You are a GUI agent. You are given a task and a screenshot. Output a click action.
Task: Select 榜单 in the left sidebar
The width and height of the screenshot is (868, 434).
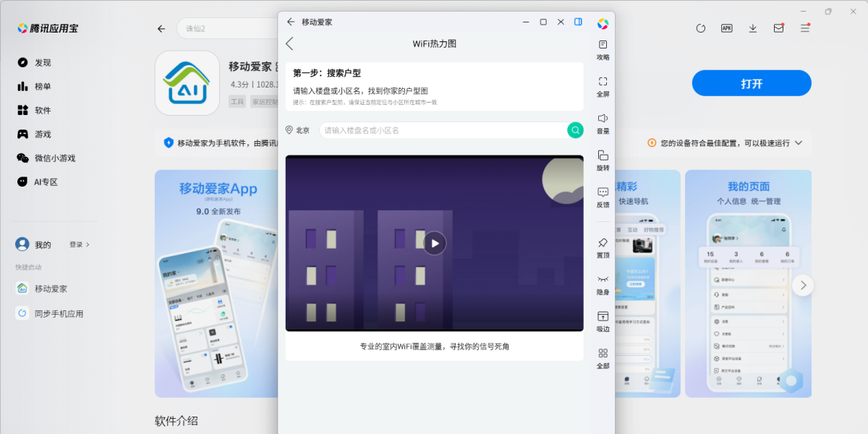(x=43, y=87)
